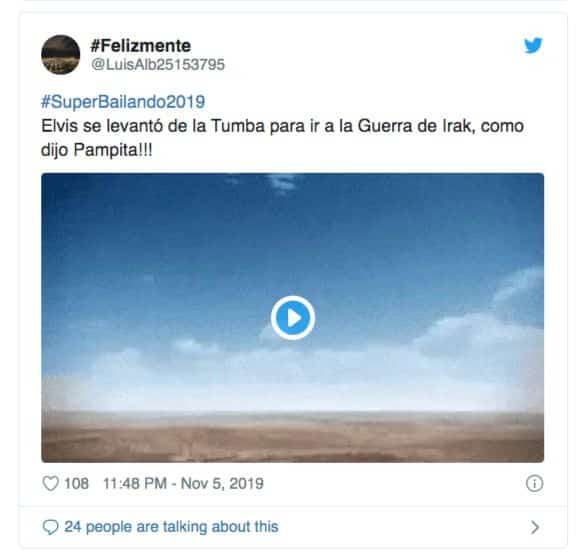This screenshot has height=560, width=585.
Task: Open the tweet info circle icon
Action: coord(534,484)
